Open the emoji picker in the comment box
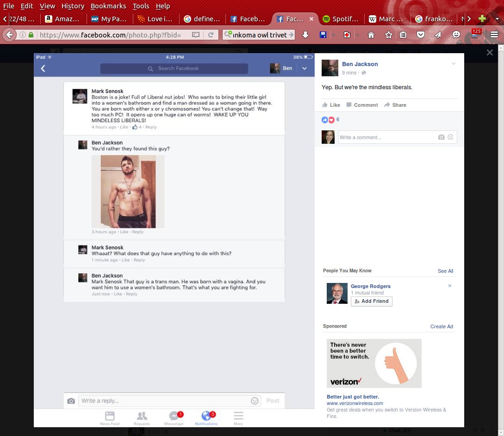504x436 pixels. click(450, 137)
